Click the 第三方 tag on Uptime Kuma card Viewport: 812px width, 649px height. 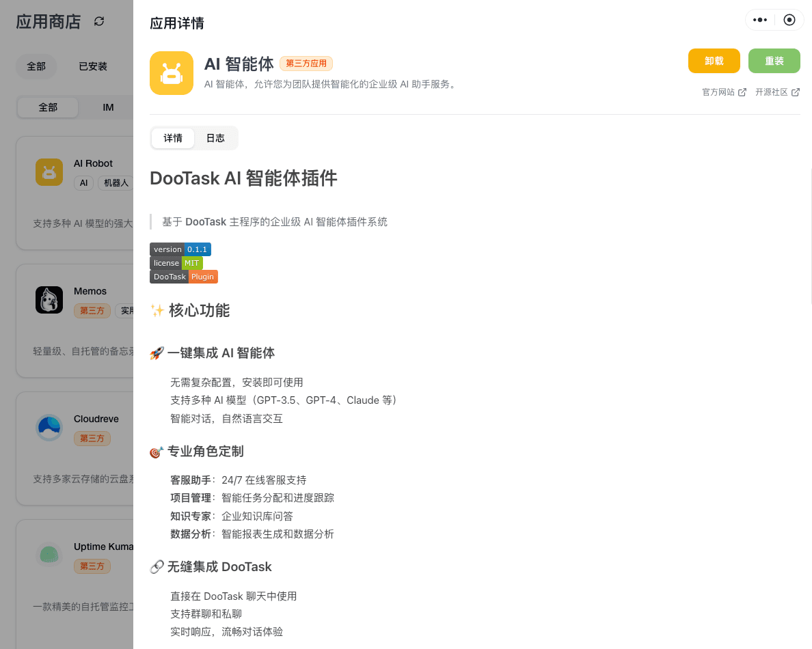[x=92, y=567]
